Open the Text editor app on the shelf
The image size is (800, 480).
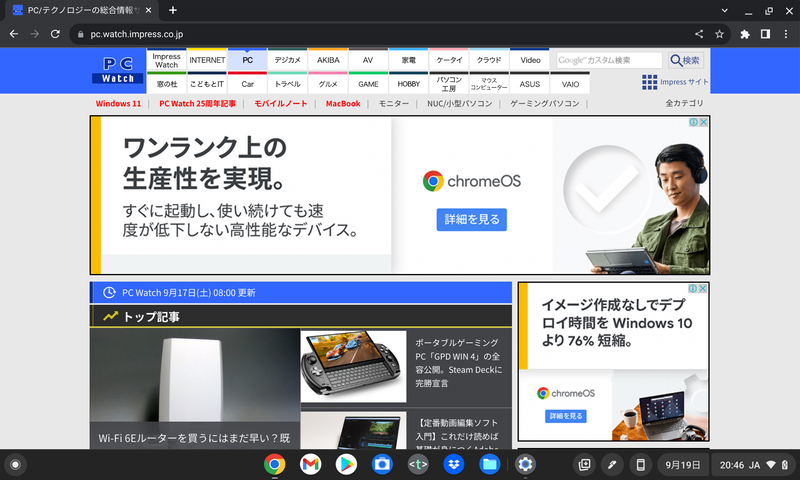[x=418, y=464]
